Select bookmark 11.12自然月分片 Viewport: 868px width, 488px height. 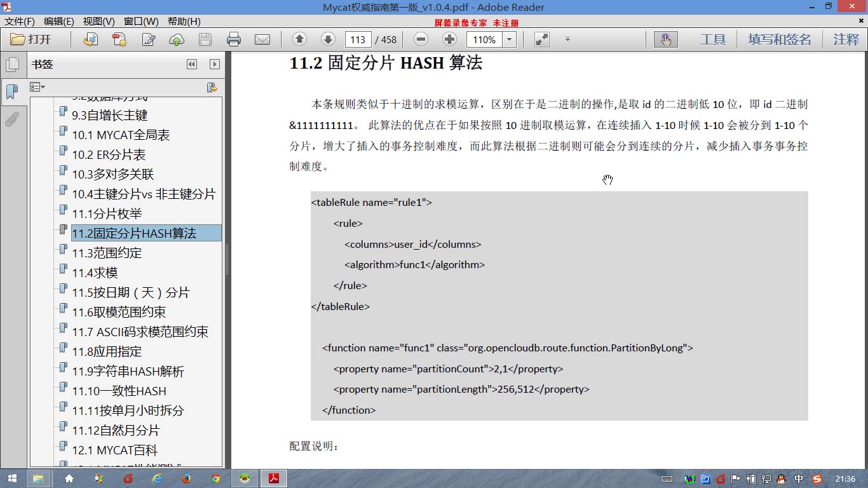116,430
